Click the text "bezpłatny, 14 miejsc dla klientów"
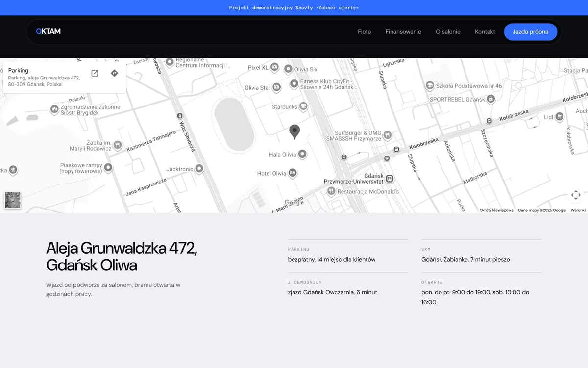588x368 pixels. pos(332,259)
